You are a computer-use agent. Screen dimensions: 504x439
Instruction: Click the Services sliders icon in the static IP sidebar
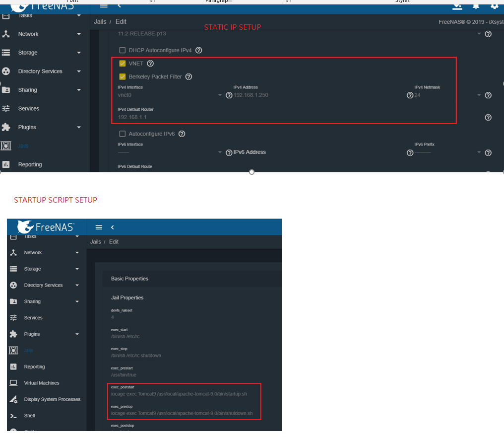click(6, 108)
